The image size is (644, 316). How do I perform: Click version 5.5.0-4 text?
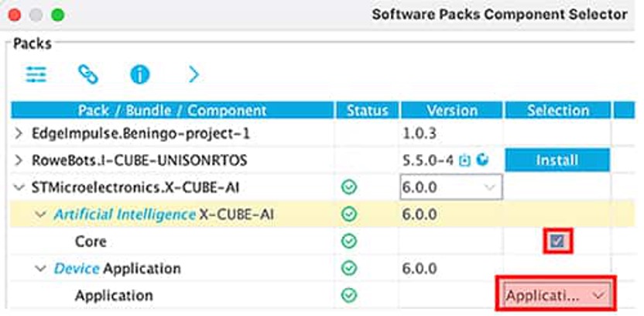pos(428,160)
